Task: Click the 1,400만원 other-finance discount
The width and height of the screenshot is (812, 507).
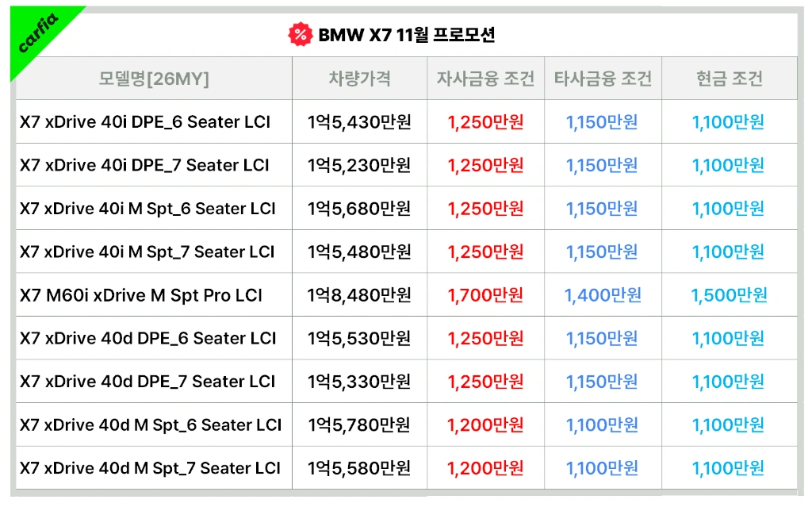Action: coord(602,295)
